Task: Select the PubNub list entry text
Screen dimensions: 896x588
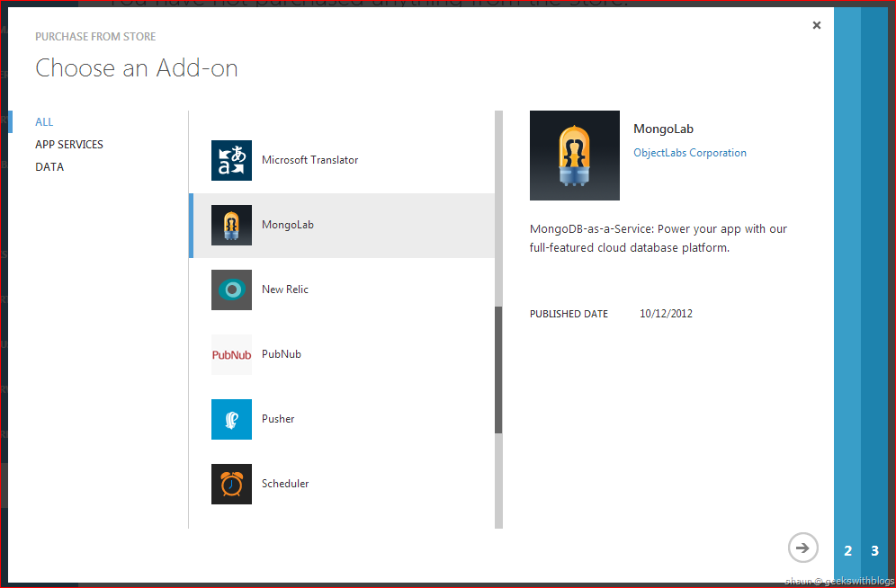Action: pos(282,354)
